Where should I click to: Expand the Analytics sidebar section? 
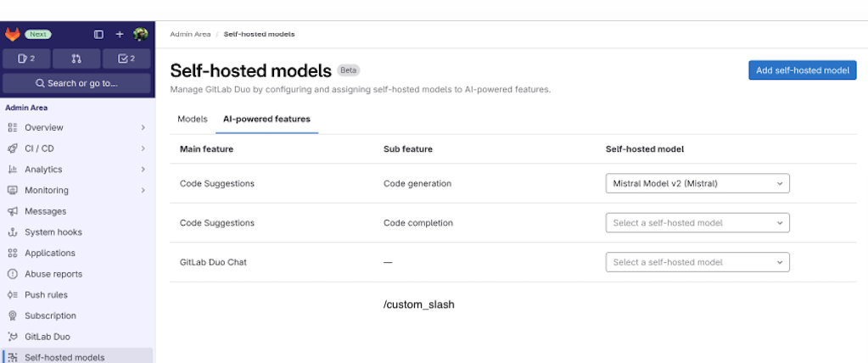click(x=76, y=170)
